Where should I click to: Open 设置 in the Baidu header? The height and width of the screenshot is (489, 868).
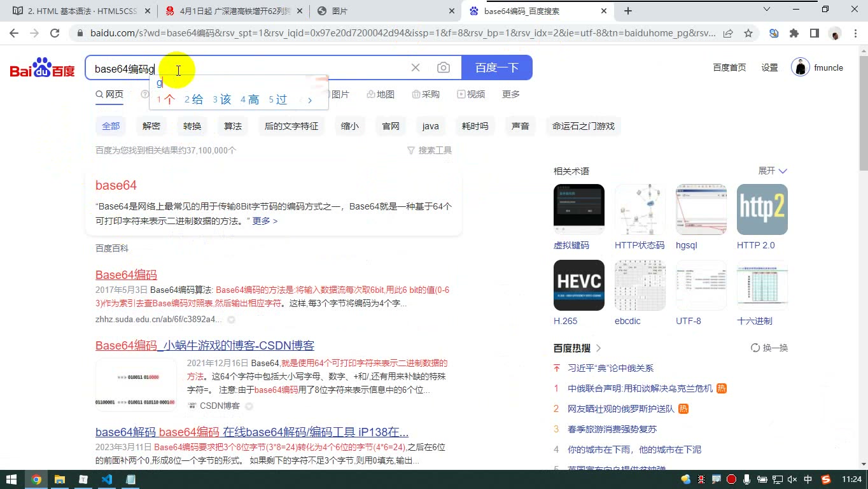769,67
